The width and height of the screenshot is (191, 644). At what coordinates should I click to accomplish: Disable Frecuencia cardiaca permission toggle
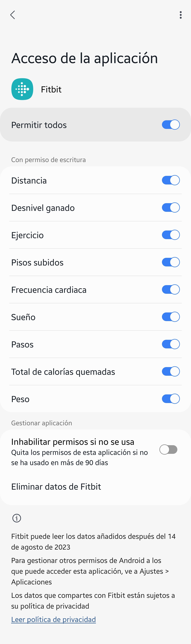tap(171, 290)
